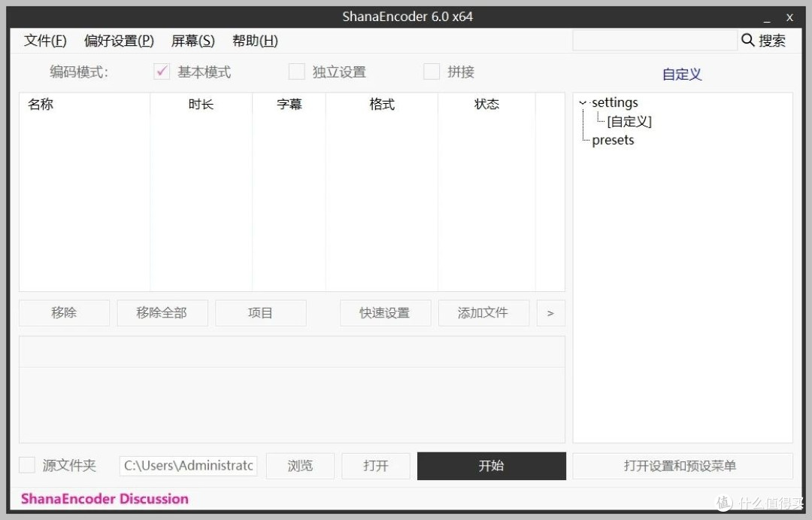Viewport: 812px width, 520px height.
Task: Collapse the settings tree node
Action: tap(583, 102)
